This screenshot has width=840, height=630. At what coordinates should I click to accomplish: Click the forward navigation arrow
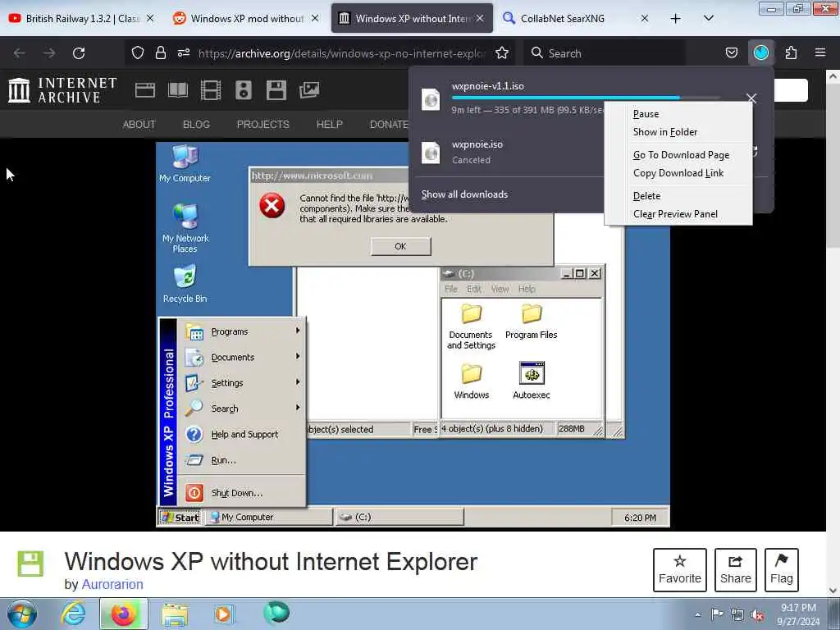click(x=49, y=53)
